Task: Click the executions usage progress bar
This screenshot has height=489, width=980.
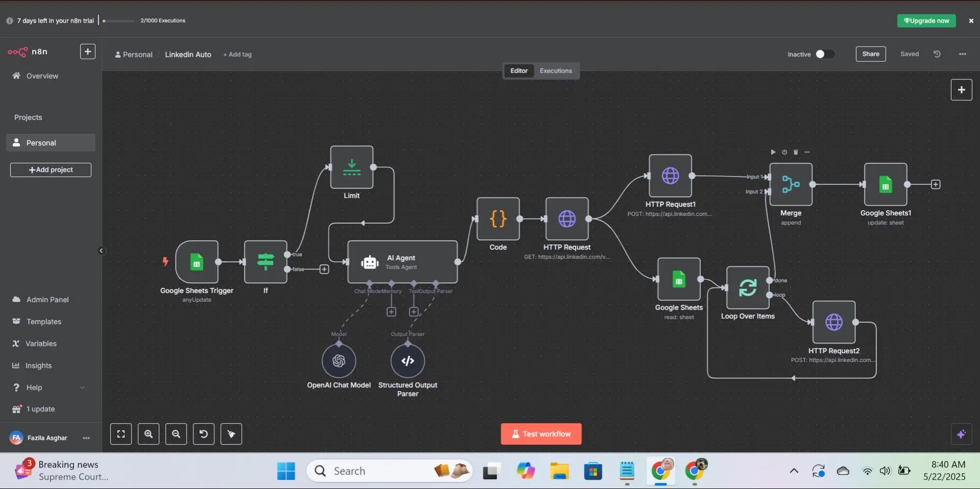Action: [x=119, y=21]
